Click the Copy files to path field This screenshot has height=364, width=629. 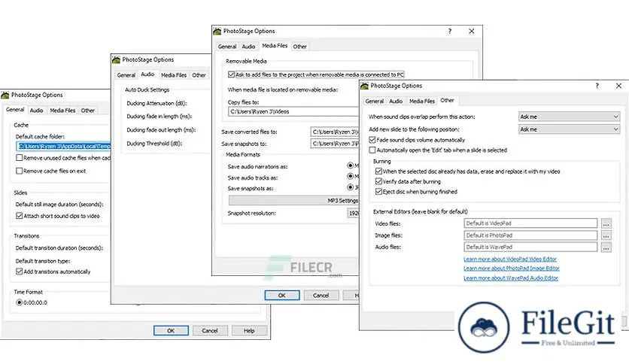293,111
